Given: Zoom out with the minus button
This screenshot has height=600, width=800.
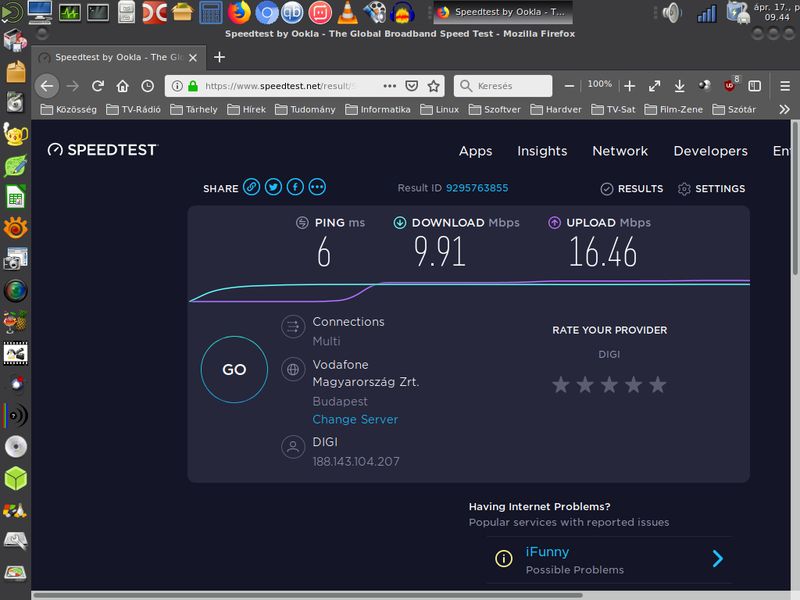Looking at the screenshot, I should pyautogui.click(x=569, y=86).
